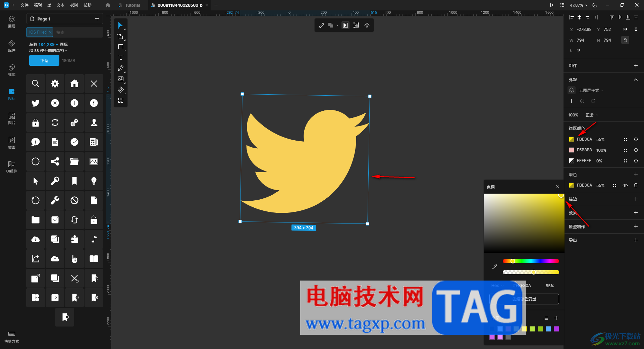Toggle the aspect ratio lock

click(x=625, y=40)
